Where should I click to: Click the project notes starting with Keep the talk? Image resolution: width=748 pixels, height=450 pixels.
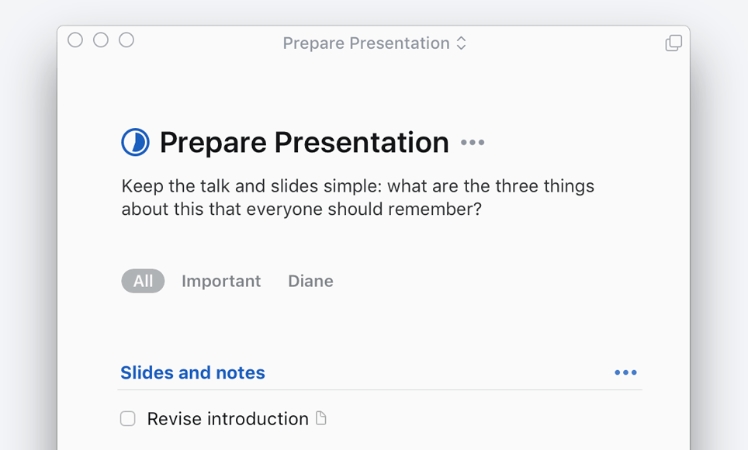click(x=357, y=198)
